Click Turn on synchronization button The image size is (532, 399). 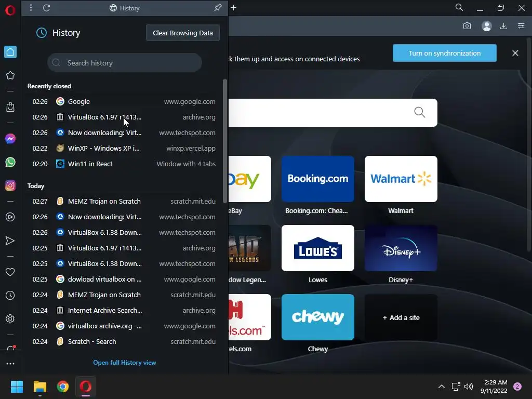click(x=445, y=53)
